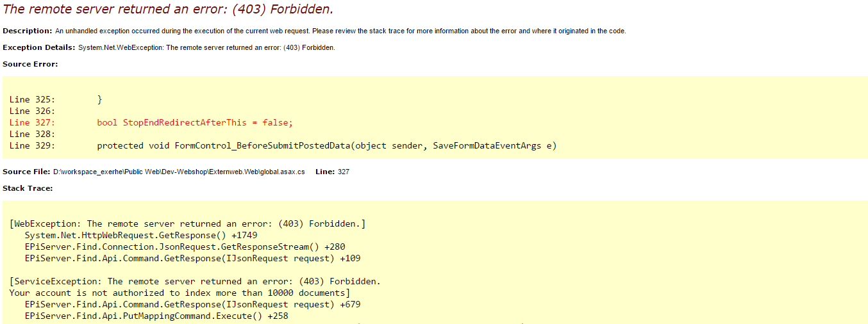
Task: Click the global.asax.cs source file path
Action: pos(178,172)
